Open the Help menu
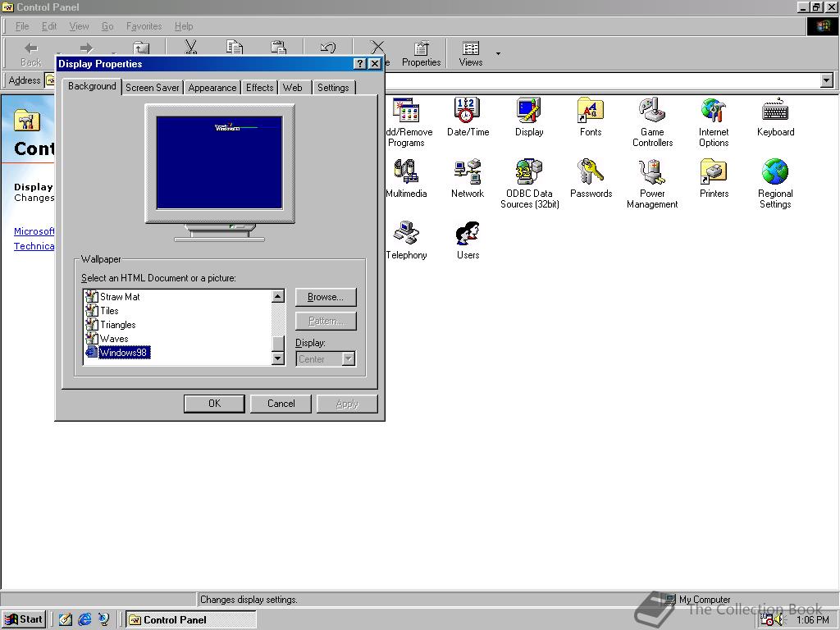840x630 pixels. coord(184,26)
